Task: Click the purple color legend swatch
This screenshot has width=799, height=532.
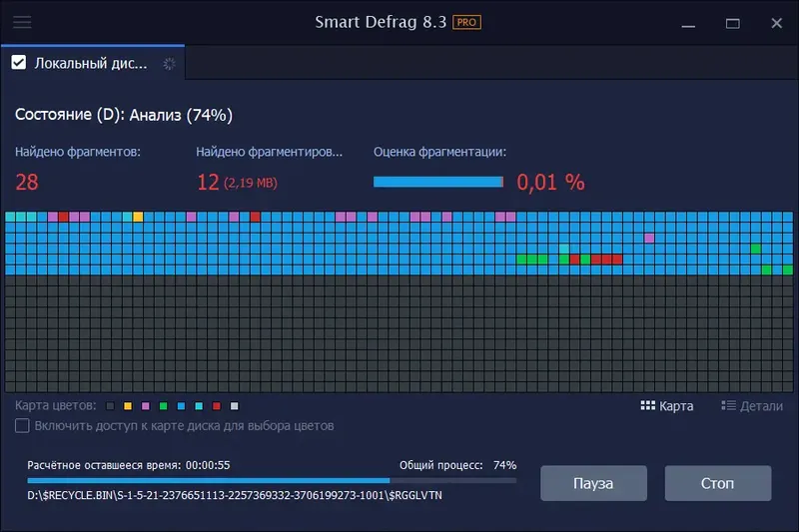Action: point(146,406)
